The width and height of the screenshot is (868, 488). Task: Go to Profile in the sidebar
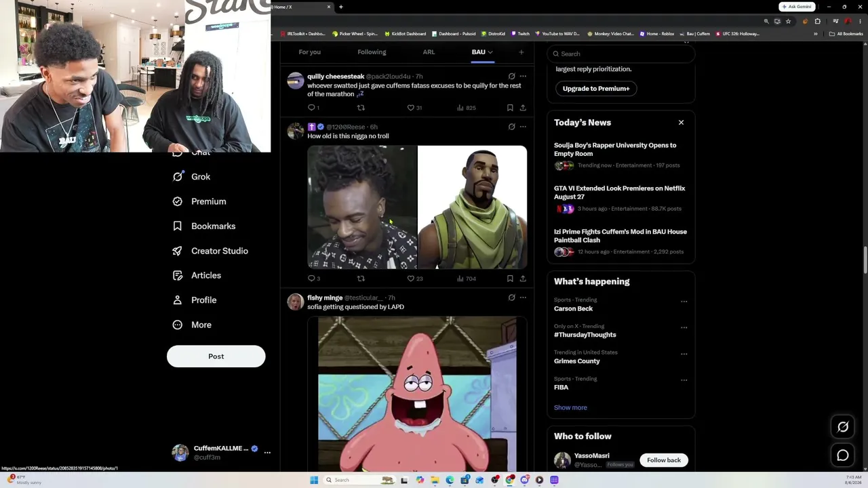[195, 300]
